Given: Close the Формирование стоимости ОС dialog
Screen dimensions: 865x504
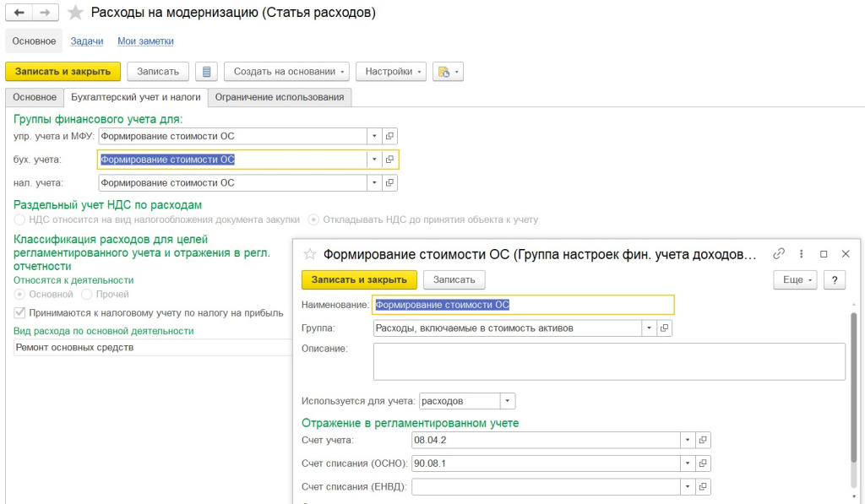Looking at the screenshot, I should pyautogui.click(x=846, y=253).
